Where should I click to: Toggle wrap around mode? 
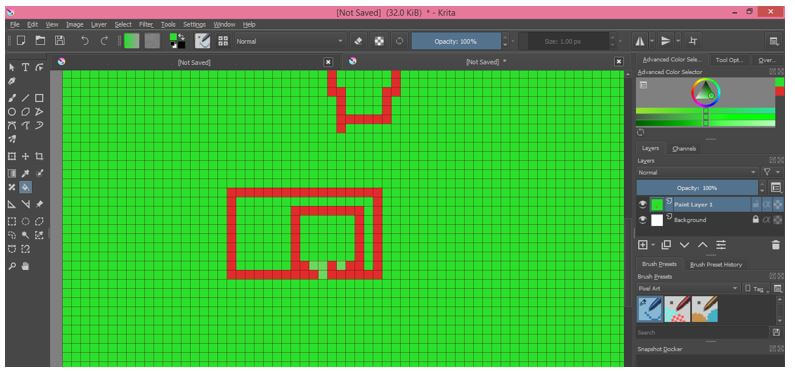[693, 41]
